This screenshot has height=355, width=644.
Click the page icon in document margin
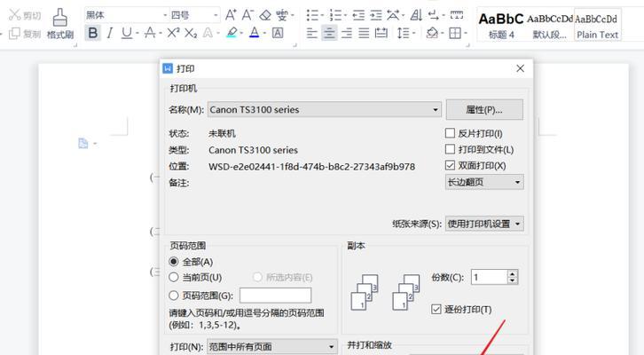(x=83, y=144)
